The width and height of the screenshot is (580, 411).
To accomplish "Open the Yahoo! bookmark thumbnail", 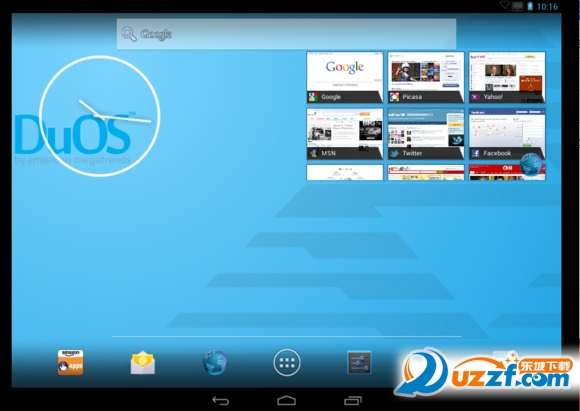I will tap(507, 77).
